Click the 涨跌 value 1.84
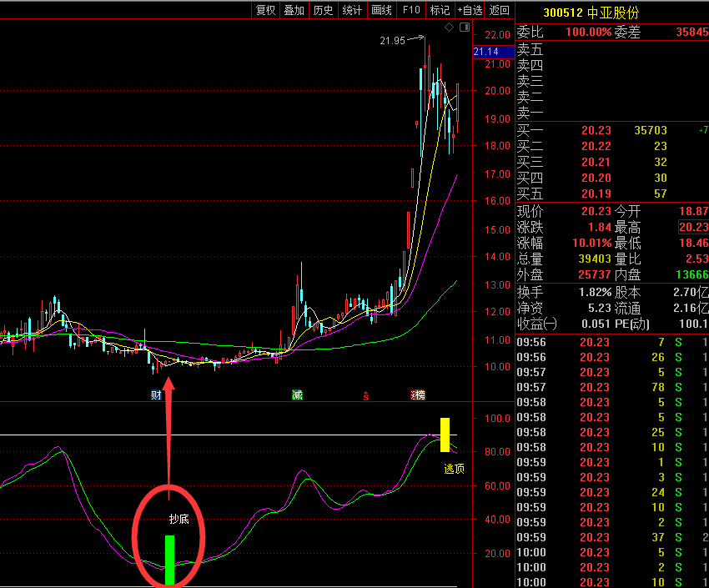This screenshot has width=709, height=588. (600, 228)
